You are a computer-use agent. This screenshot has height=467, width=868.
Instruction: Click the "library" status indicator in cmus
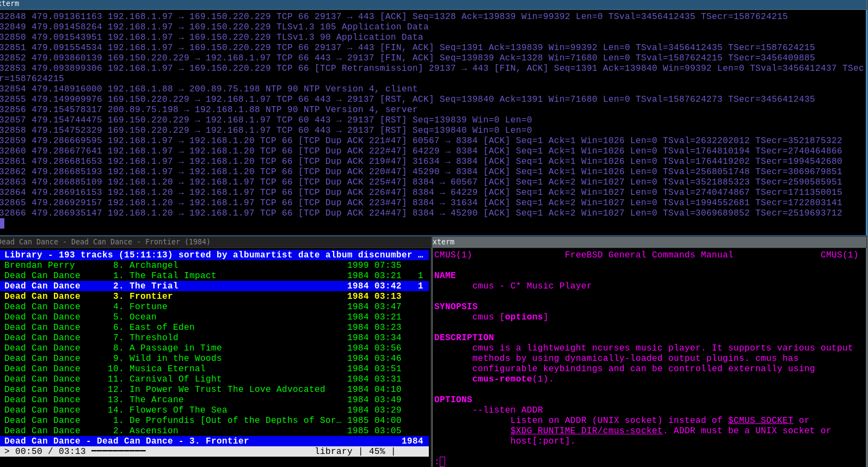pos(334,451)
